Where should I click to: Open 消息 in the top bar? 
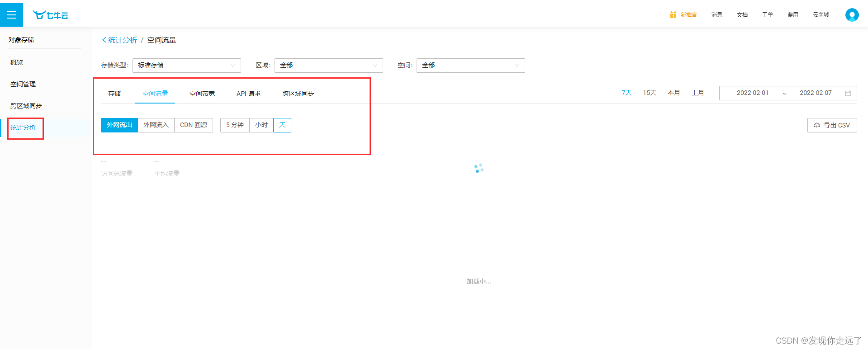(717, 15)
